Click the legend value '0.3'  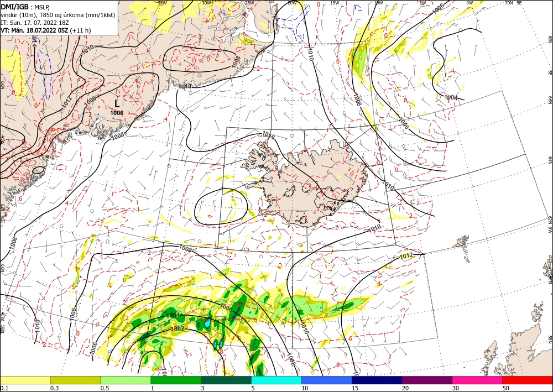pyautogui.click(x=54, y=388)
